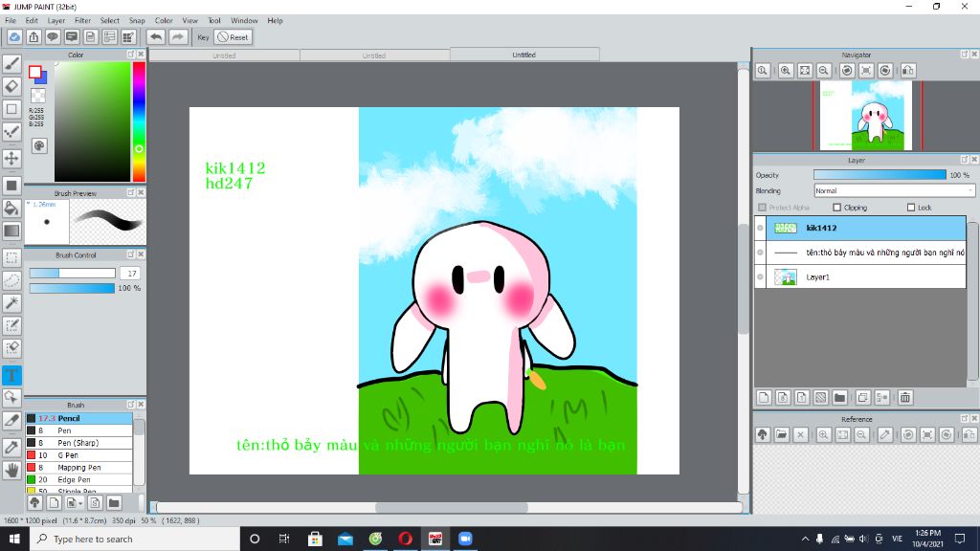Select the Eraser tool
This screenshot has width=980, height=551.
11,86
